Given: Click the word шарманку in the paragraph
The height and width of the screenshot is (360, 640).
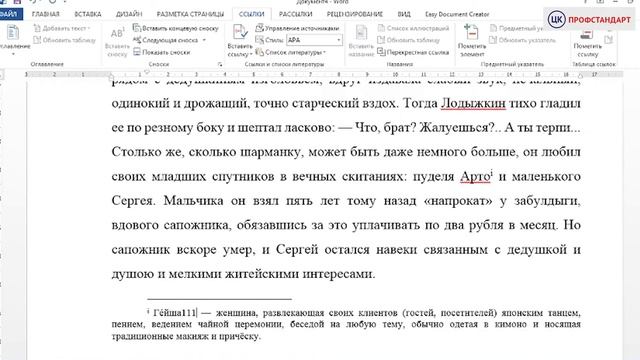Looking at the screenshot, I should 271,152.
